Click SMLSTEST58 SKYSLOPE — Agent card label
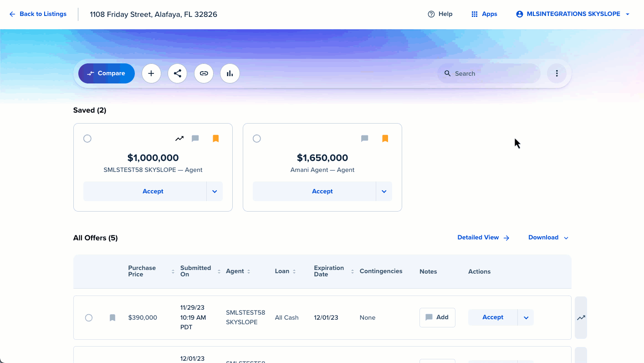 coord(153,170)
